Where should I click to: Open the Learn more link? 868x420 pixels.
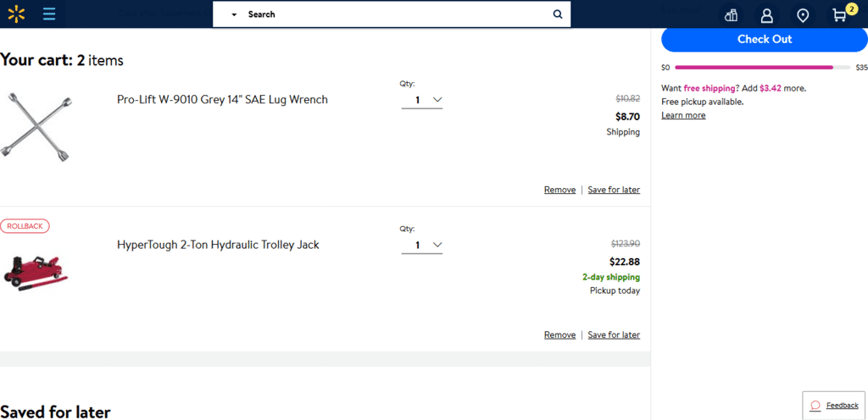point(683,115)
